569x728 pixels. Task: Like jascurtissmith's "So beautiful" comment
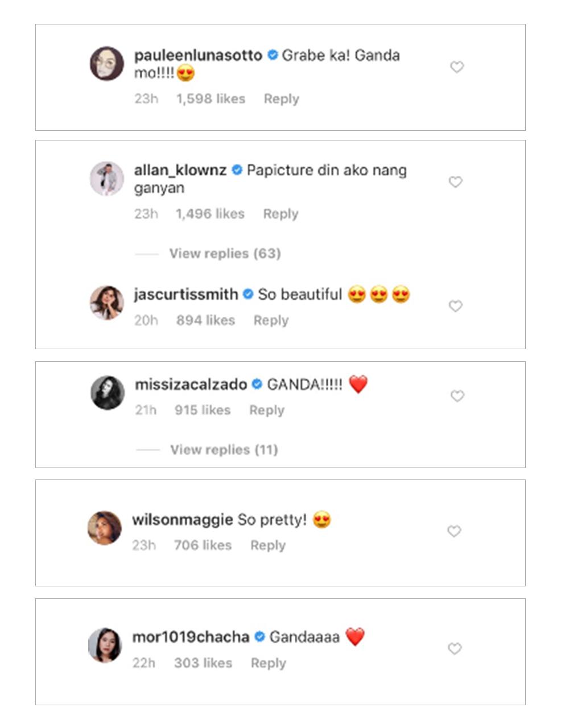click(x=455, y=306)
